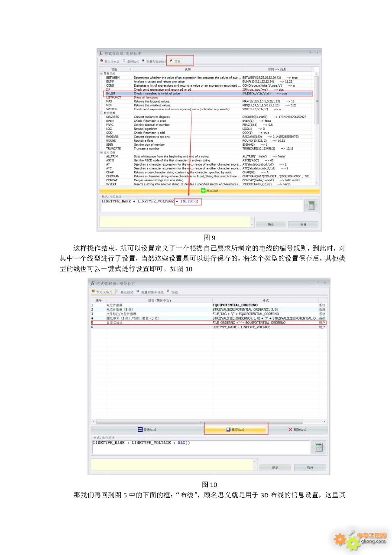Select row STRZ(VAL(EQUIPOTENTIAL_ORDERNO), 3, 0)
Image resolution: width=392 pixels, height=555 pixels.
click(208, 310)
